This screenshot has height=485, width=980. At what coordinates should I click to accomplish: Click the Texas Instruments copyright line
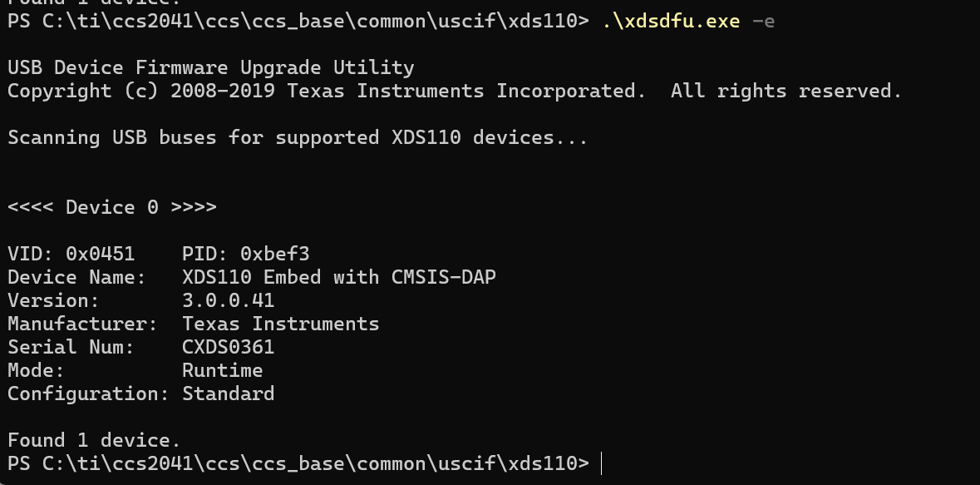click(455, 92)
